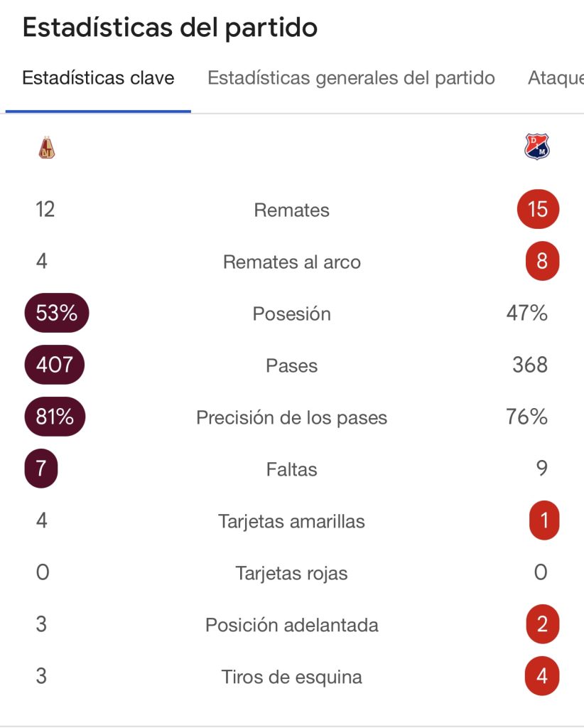Click the red 2 Posición adelantada badge
This screenshot has height=728, width=584.
click(542, 625)
